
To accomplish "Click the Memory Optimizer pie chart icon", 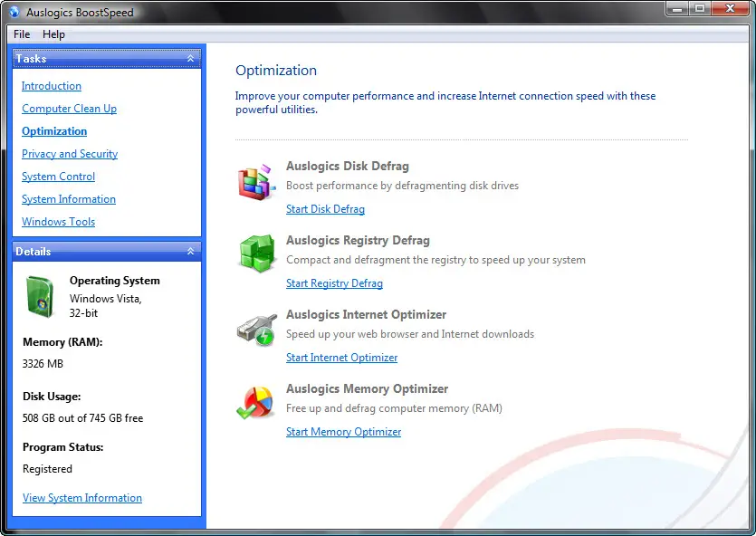I will 255,403.
